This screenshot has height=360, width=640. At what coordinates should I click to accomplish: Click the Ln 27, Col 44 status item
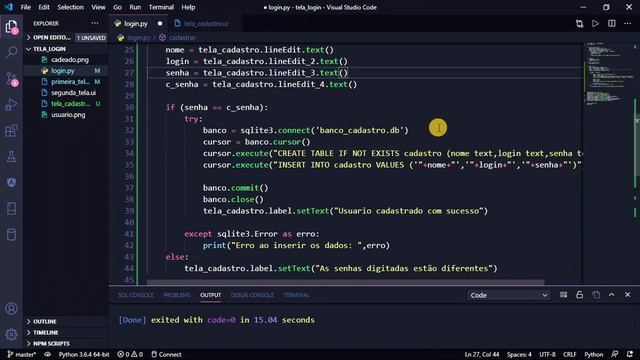[x=482, y=354]
